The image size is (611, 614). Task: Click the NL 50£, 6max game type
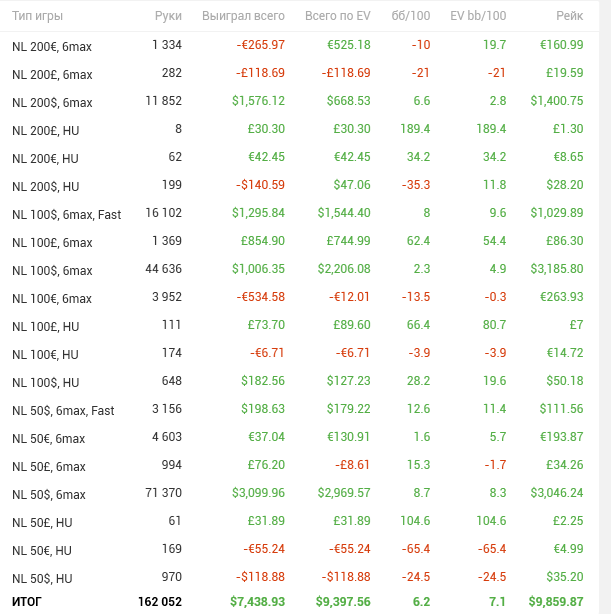coord(48,466)
